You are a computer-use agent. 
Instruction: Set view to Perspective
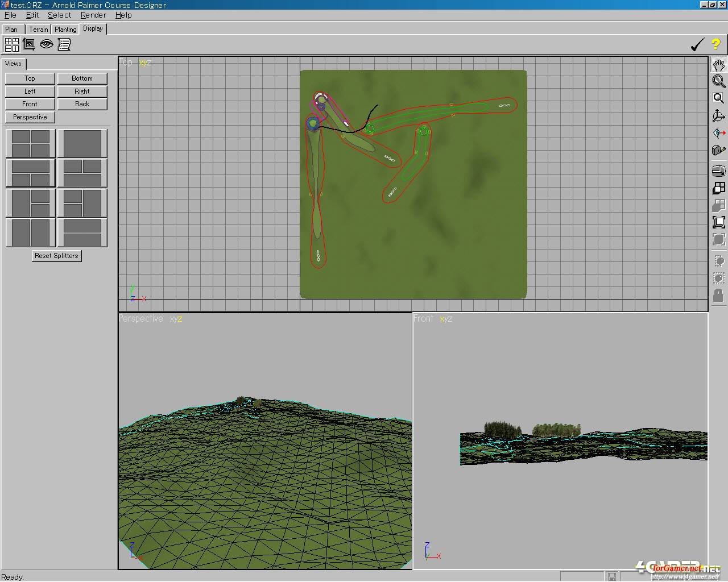click(x=30, y=117)
